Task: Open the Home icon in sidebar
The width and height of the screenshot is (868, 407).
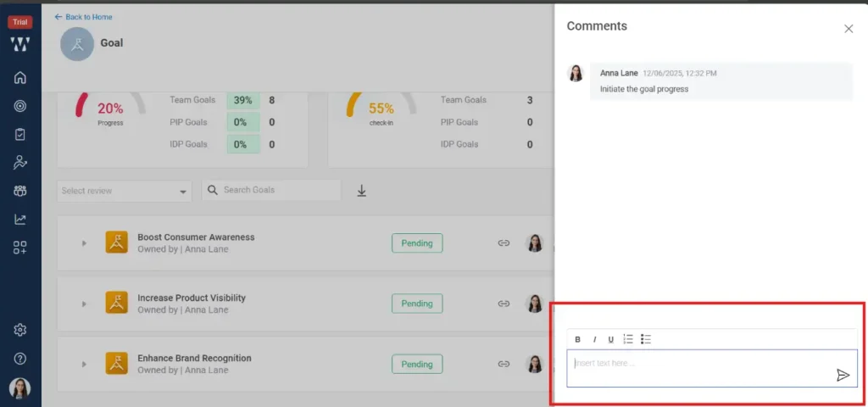Action: click(x=20, y=77)
